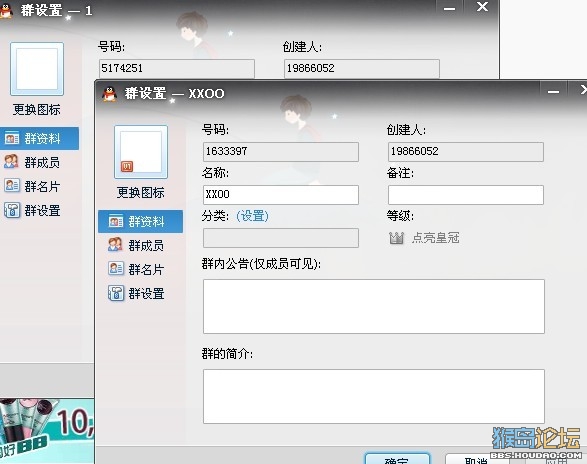This screenshot has width=587, height=464.
Task: Click group avatar thumbnail in XXOO window
Action: point(141,152)
